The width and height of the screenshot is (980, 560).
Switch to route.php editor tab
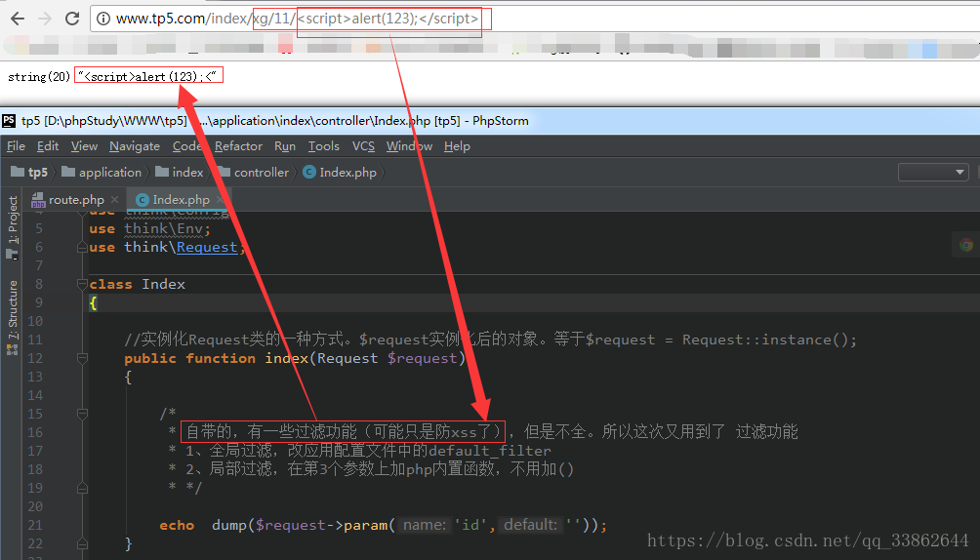[75, 199]
